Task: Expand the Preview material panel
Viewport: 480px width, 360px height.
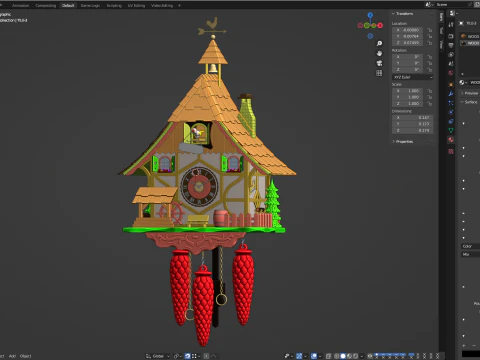Action: point(470,93)
